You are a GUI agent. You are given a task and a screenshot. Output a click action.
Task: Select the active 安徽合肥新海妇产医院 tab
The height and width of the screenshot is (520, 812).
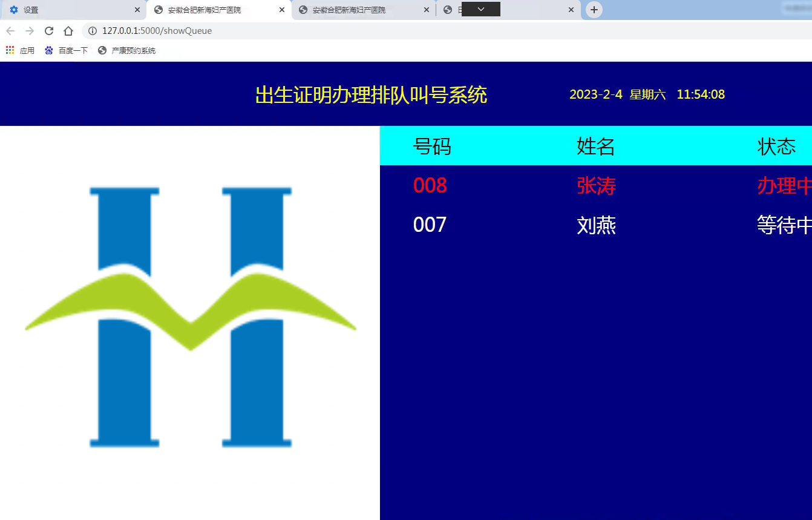[x=219, y=10]
